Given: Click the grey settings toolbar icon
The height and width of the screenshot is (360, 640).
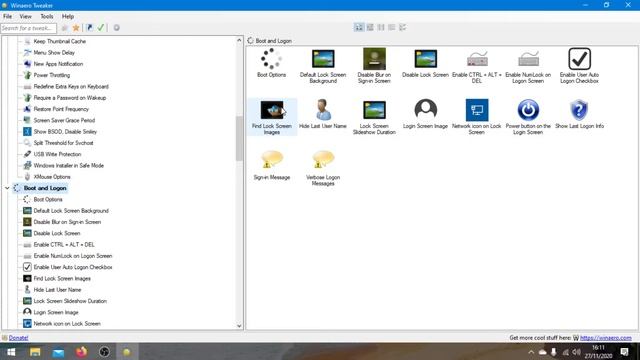Looking at the screenshot, I should tap(116, 28).
